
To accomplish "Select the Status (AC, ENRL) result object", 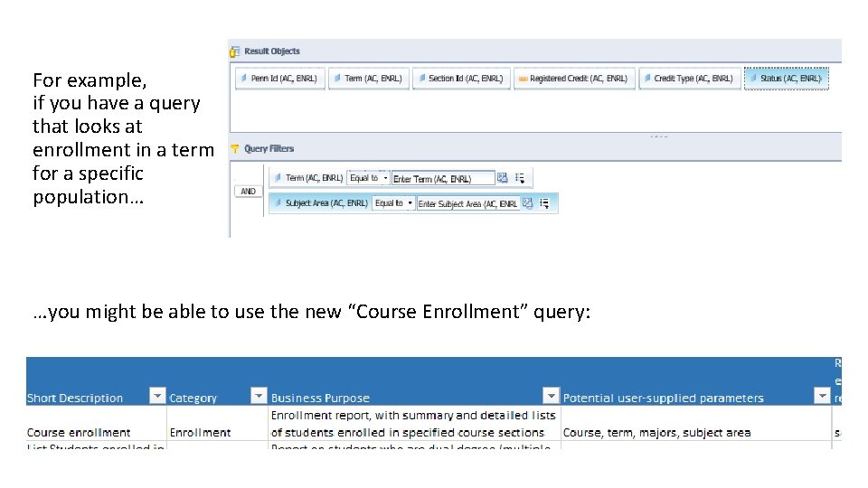I will (786, 79).
